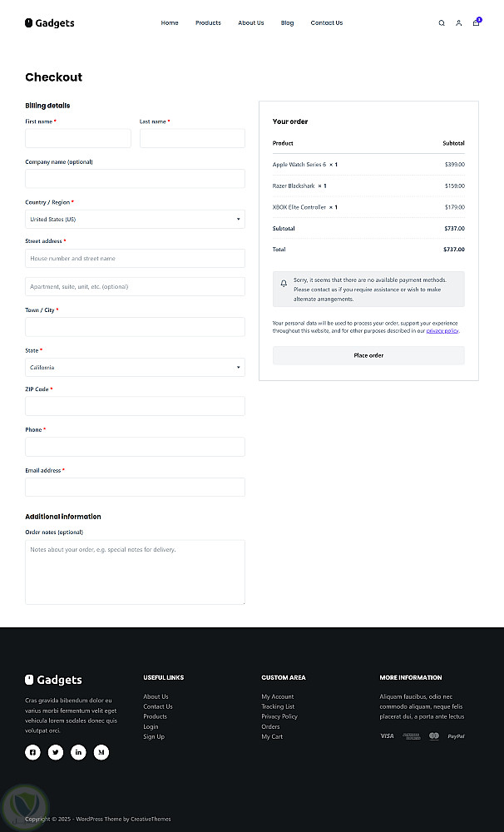Click the user account icon

458,23
